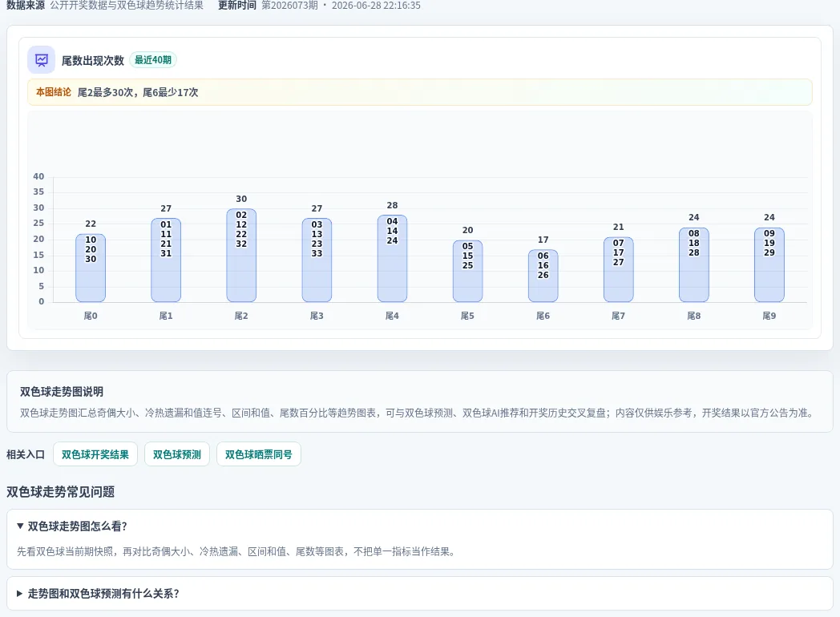Click the 尾7 bar showing 21
The width and height of the screenshot is (840, 617).
click(618, 269)
